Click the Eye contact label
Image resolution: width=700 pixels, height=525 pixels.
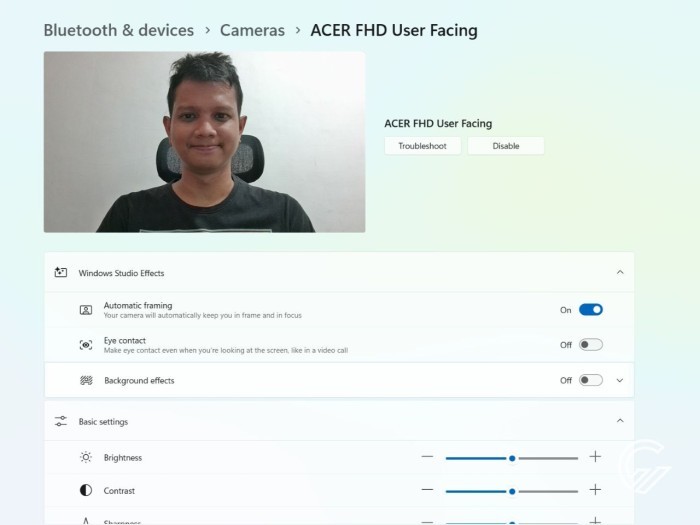(x=125, y=340)
